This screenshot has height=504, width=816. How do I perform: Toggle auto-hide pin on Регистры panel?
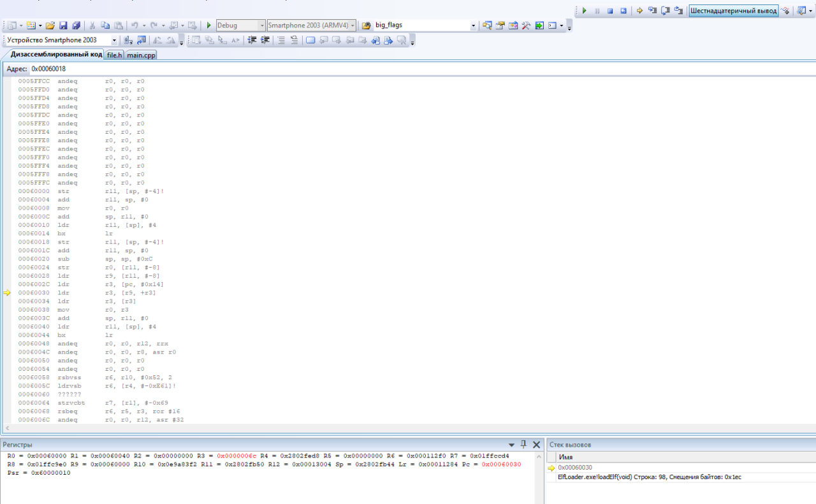point(524,444)
